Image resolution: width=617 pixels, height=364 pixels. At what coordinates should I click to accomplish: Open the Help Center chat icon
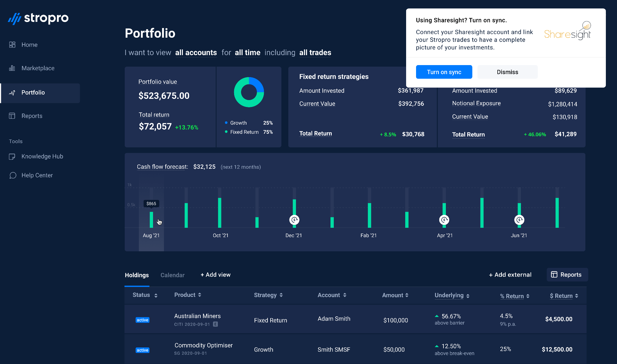coord(13,175)
